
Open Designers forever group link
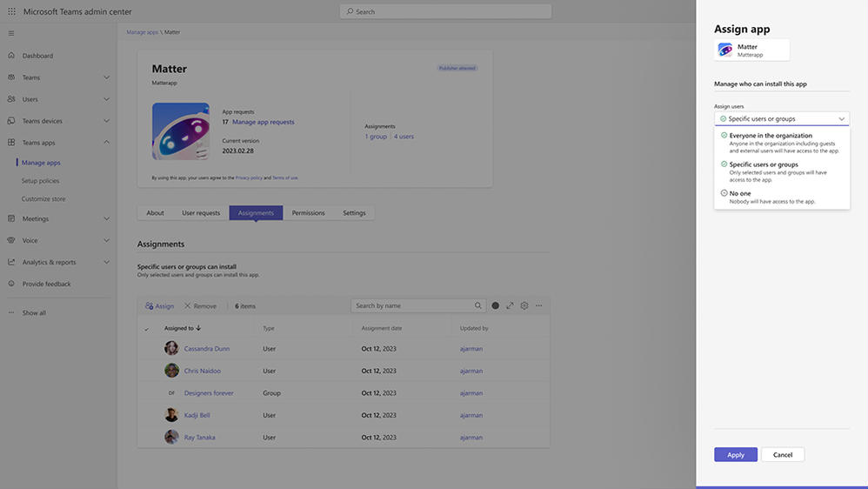coord(209,392)
